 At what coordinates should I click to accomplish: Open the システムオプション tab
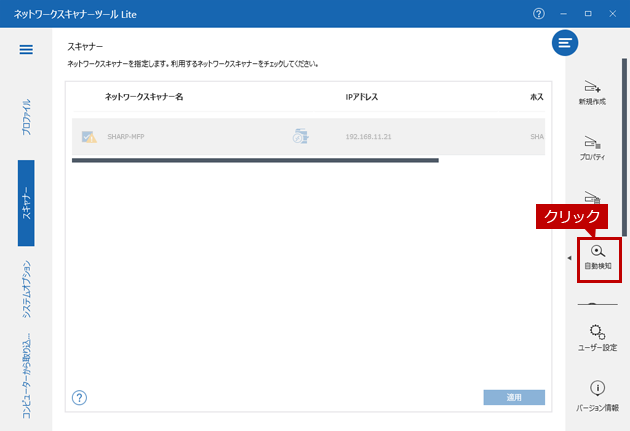(x=26, y=289)
